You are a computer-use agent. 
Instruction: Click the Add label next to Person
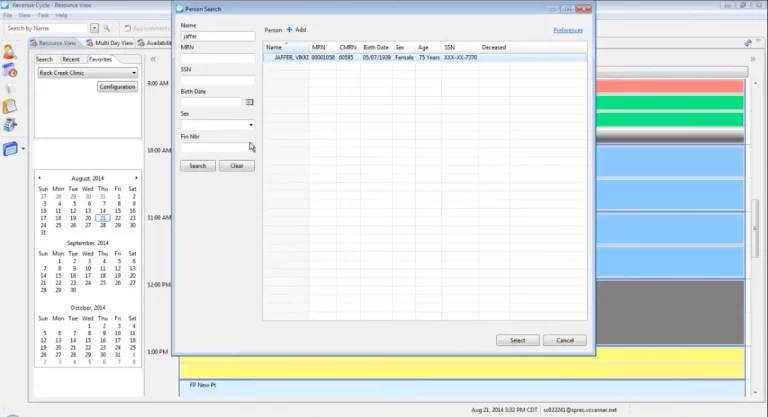click(301, 30)
